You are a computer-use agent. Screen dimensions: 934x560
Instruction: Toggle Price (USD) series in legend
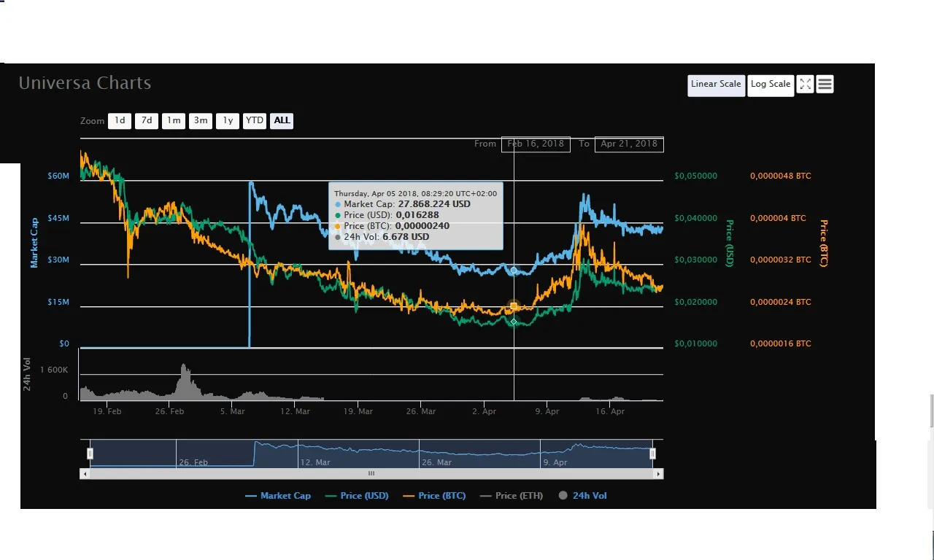tap(357, 496)
